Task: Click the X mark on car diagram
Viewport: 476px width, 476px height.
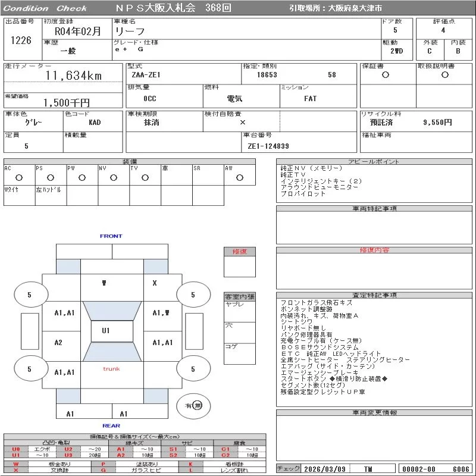Action: point(155,283)
